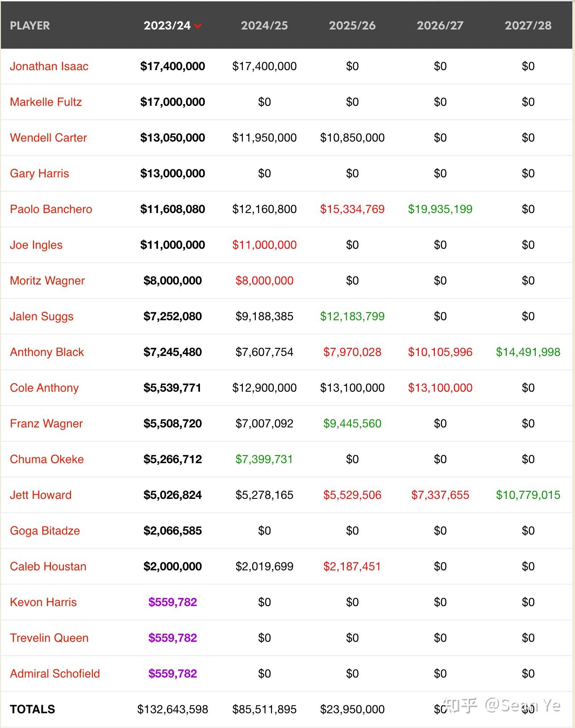575x728 pixels.
Task: Click Banchero's green $19,935,199 salary
Action: click(x=440, y=209)
